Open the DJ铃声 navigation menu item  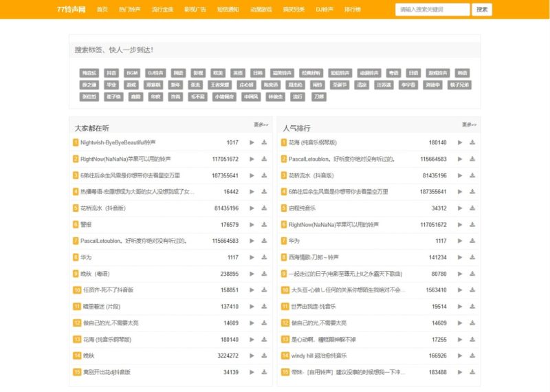pyautogui.click(x=324, y=10)
